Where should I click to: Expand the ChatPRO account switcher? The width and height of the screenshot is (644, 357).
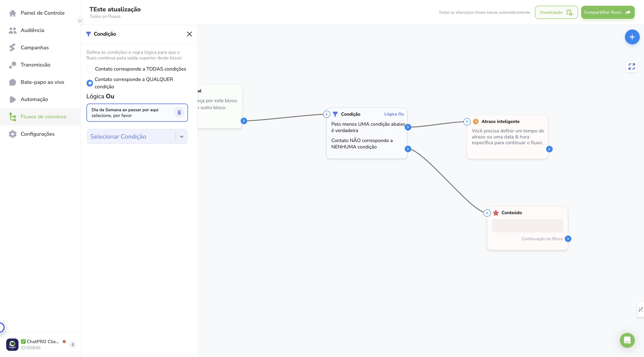pos(73,344)
